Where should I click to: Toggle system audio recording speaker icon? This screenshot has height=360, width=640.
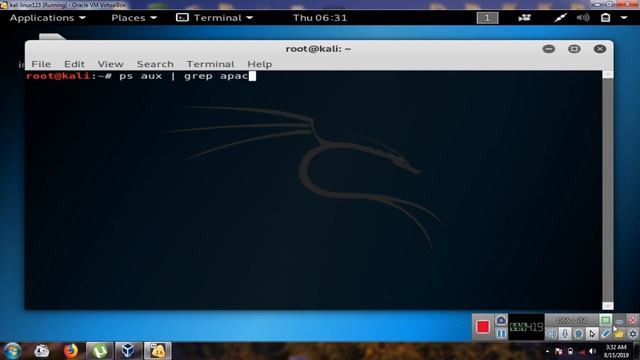552,334
